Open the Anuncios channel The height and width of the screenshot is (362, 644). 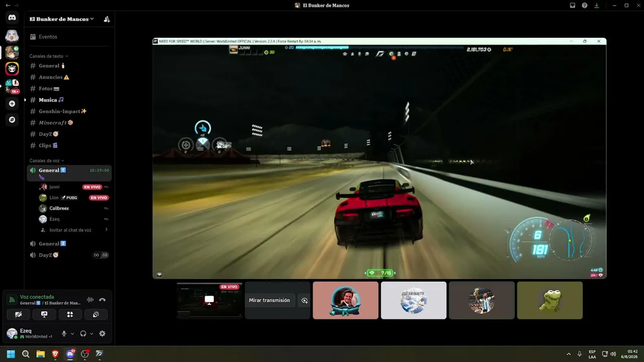[x=69, y=77]
